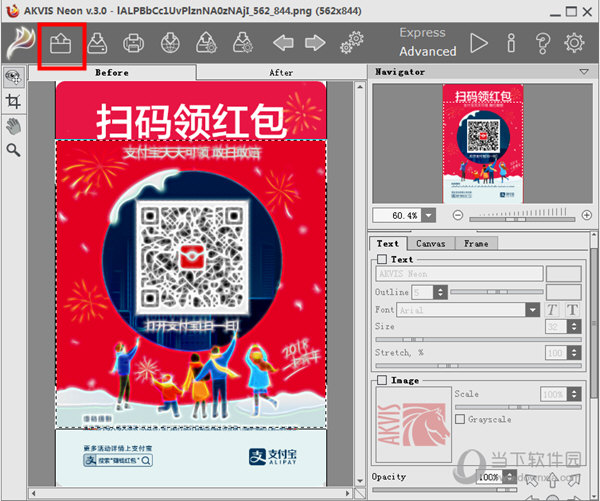Click the AKVIS Neon text input field
The image size is (600, 501).
459,274
